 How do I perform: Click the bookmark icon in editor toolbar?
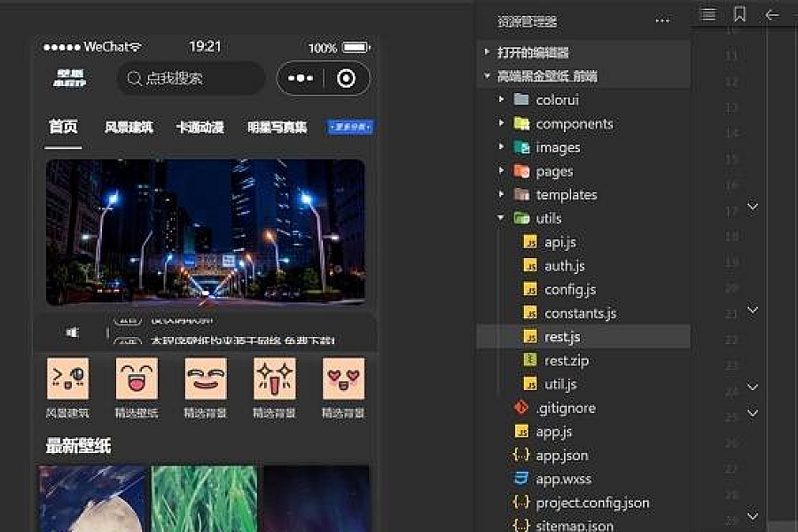coord(739,14)
